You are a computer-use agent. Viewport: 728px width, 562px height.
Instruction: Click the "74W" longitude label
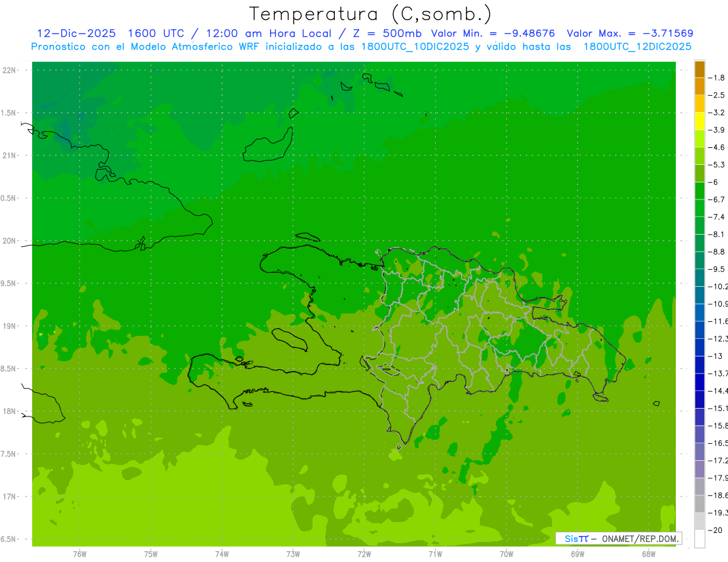click(x=221, y=554)
